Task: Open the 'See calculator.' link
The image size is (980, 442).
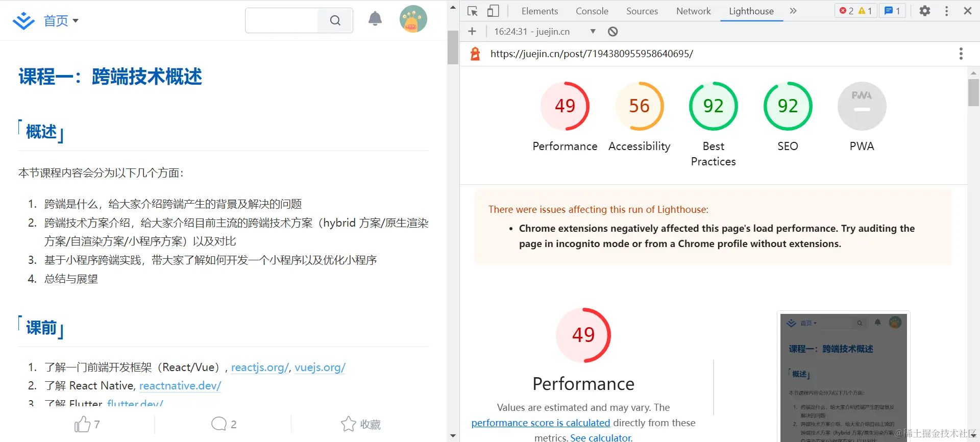Action: pos(601,437)
